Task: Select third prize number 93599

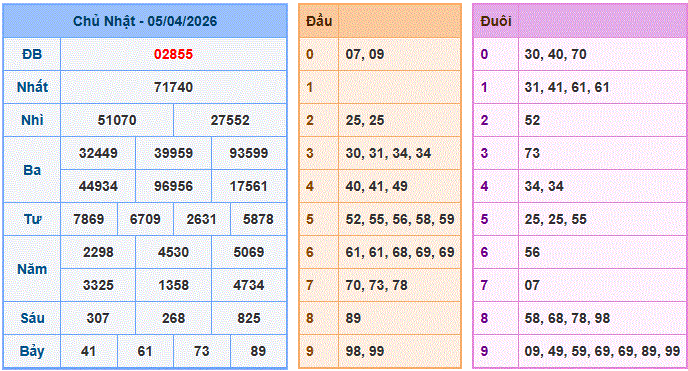Action: click(x=249, y=153)
